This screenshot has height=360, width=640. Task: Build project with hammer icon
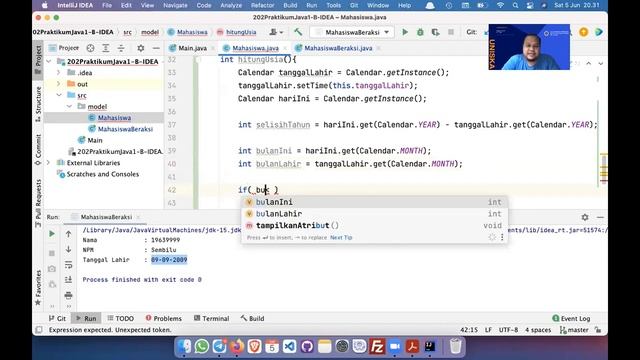298,32
